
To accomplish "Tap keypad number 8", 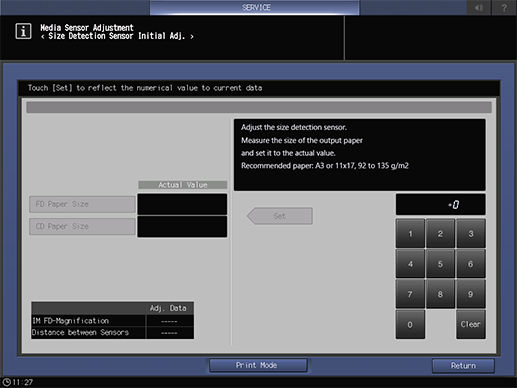I will tap(440, 294).
